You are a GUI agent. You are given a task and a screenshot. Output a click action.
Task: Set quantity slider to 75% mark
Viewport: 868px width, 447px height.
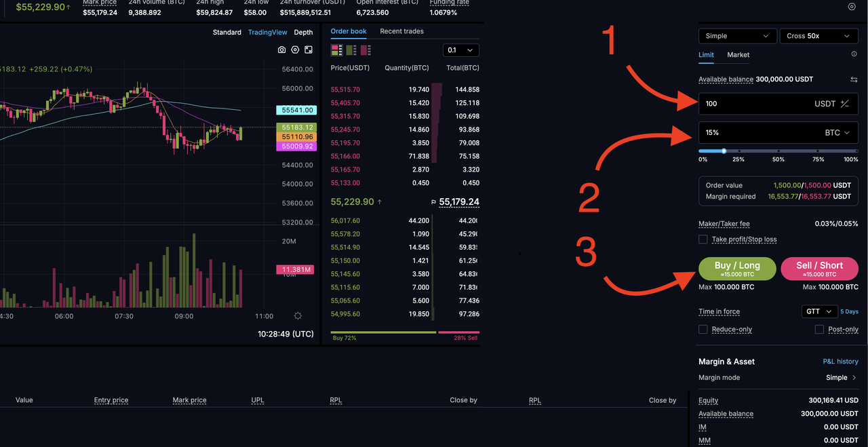pos(818,151)
